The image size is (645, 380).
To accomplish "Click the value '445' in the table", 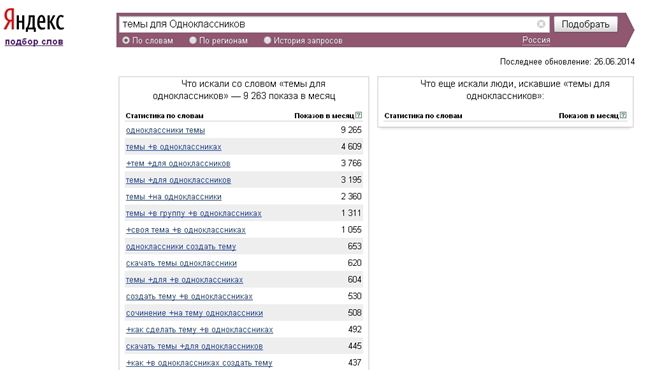I will coord(355,346).
